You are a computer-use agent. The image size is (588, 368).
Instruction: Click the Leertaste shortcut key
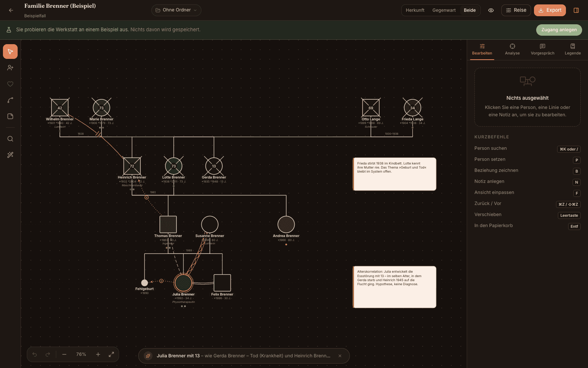569,215
